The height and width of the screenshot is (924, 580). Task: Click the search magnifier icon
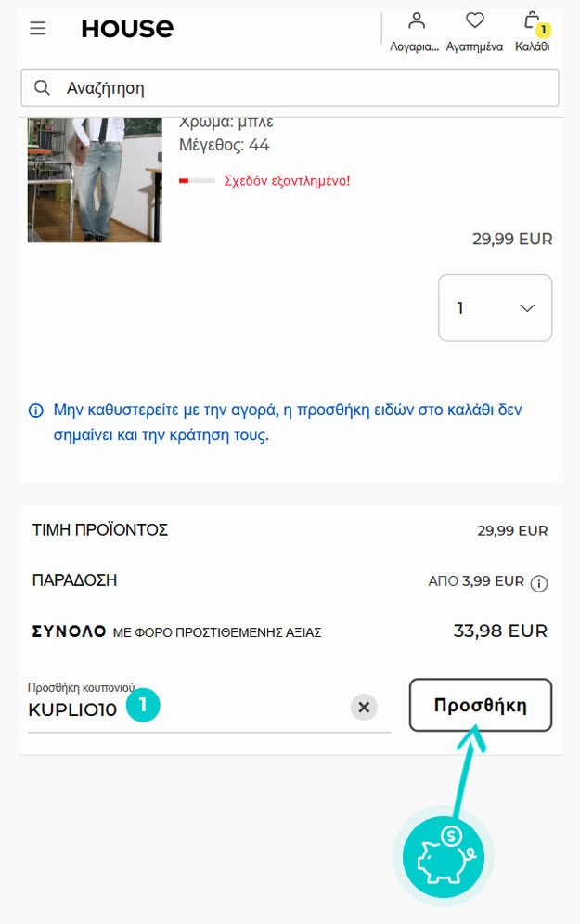(42, 88)
